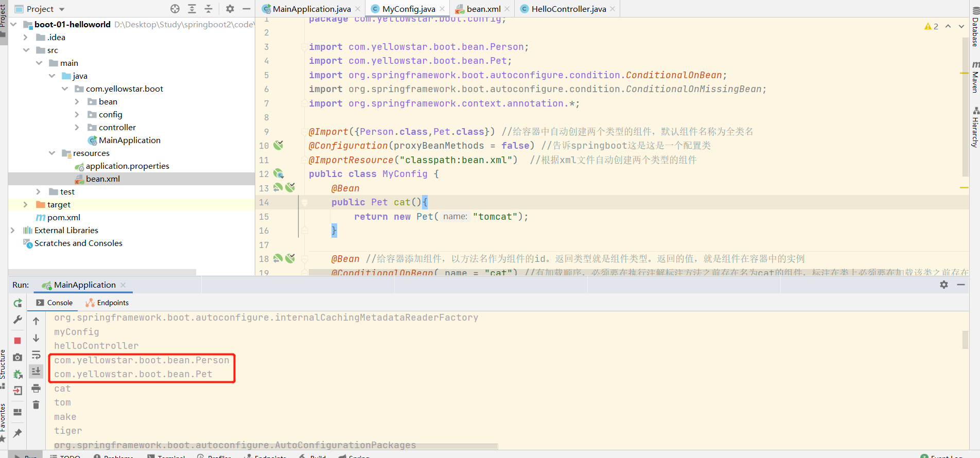Collapse the boot-01-helloworld root node
Image resolution: width=980 pixels, height=458 pixels.
13,24
